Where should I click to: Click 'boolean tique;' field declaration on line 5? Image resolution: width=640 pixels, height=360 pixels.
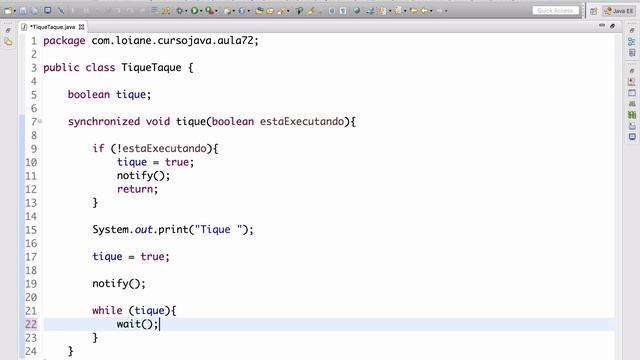tap(109, 94)
